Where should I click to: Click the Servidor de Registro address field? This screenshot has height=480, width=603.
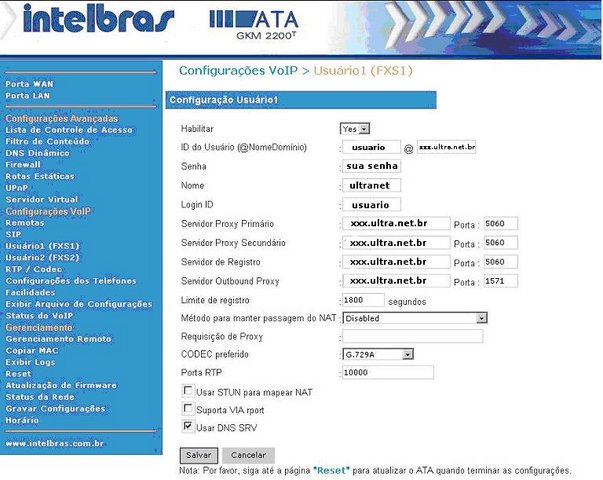(x=396, y=262)
